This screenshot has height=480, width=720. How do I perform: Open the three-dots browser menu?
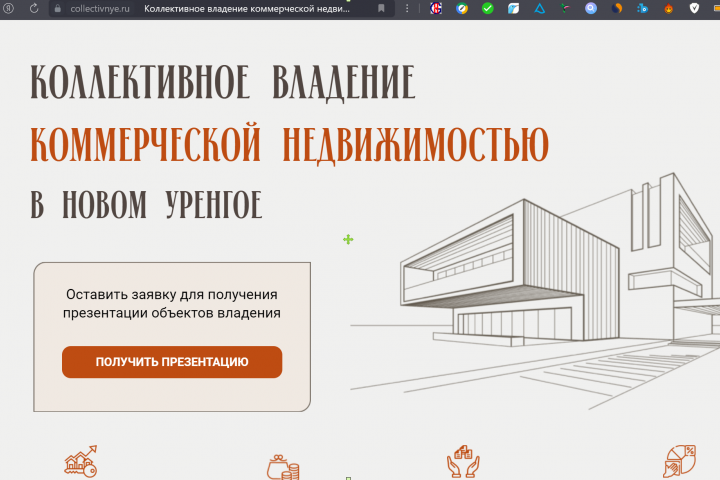tap(407, 8)
